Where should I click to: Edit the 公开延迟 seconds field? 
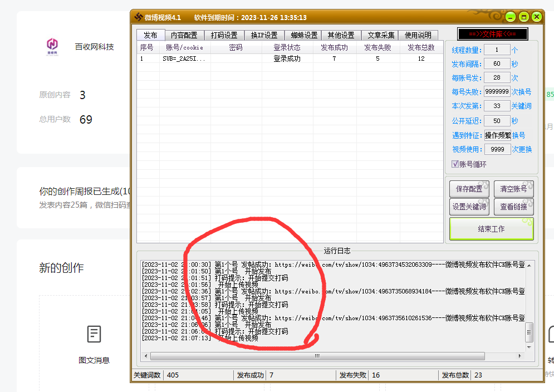[x=497, y=121]
